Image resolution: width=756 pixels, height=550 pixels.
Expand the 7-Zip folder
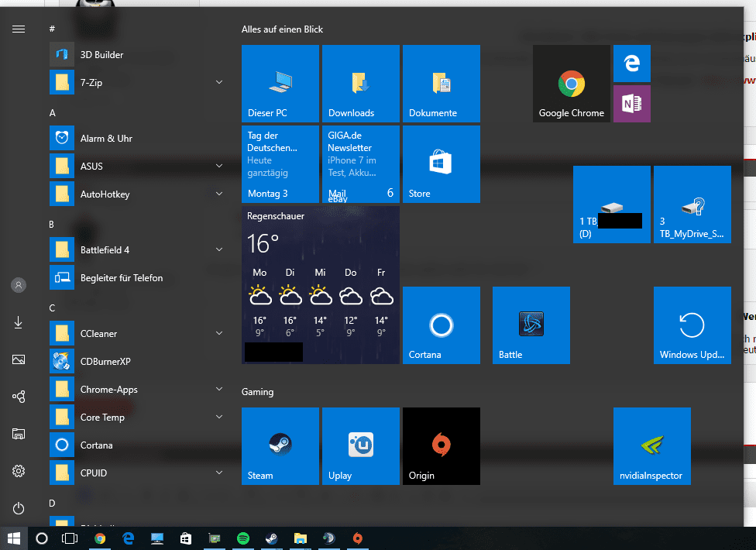(219, 82)
